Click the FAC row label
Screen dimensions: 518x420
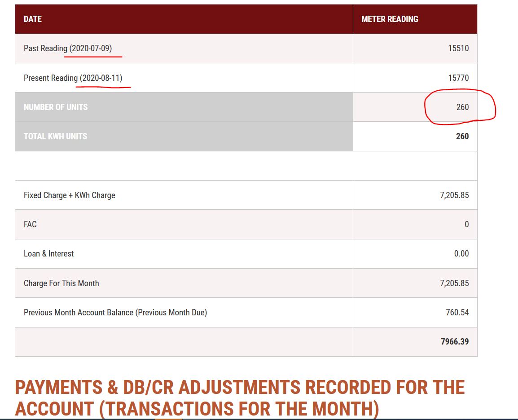tap(30, 224)
